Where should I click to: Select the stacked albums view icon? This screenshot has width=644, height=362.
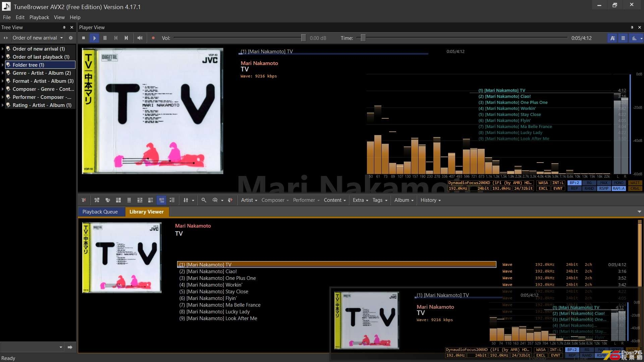(108, 200)
